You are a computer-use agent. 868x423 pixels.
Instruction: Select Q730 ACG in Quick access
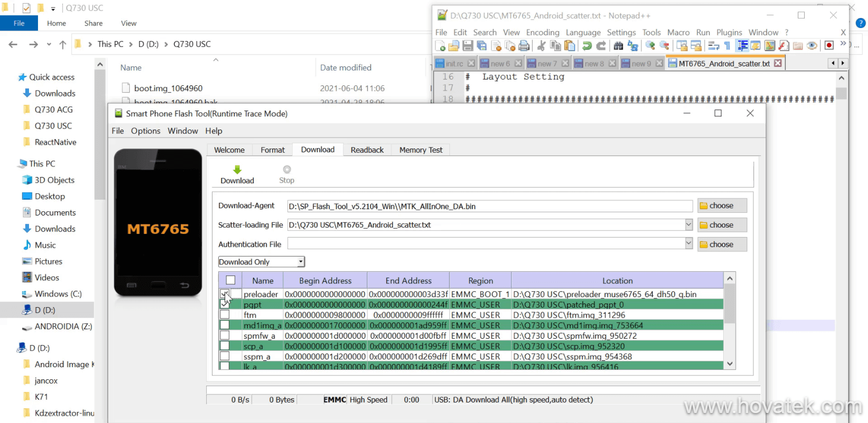tap(54, 110)
